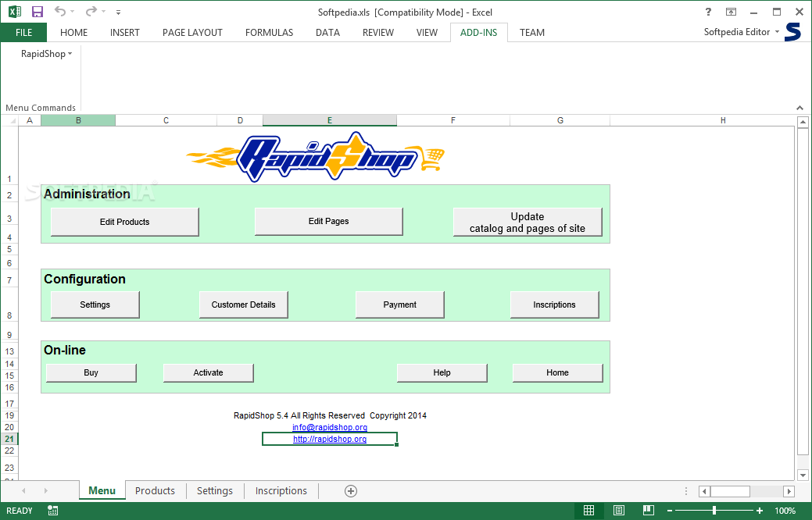Switch to the HOME ribbon tab

click(73, 32)
